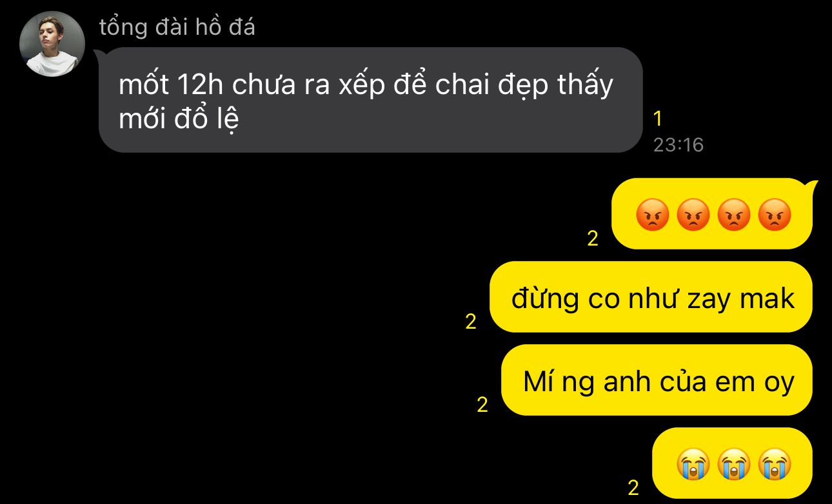The height and width of the screenshot is (504, 832).
Task: Tap the rightmost crying face emoji
Action: 775,464
